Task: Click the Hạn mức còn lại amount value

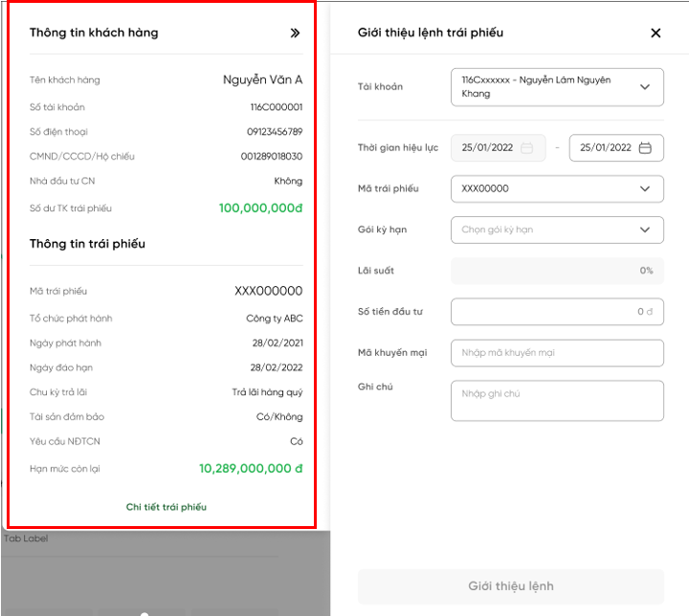Action: point(251,469)
